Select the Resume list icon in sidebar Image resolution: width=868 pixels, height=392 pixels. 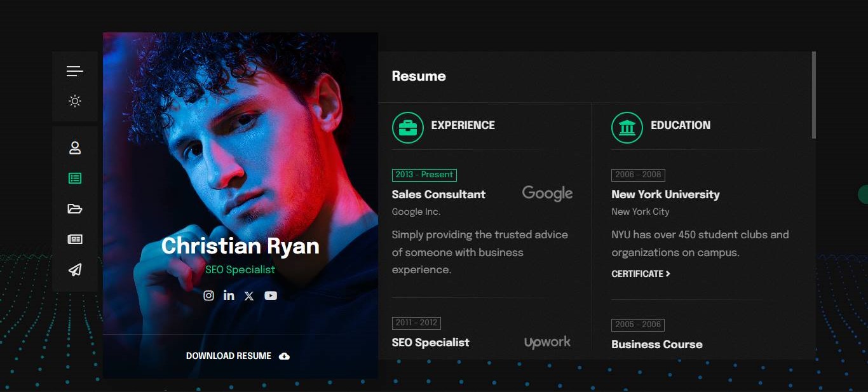pos(75,179)
